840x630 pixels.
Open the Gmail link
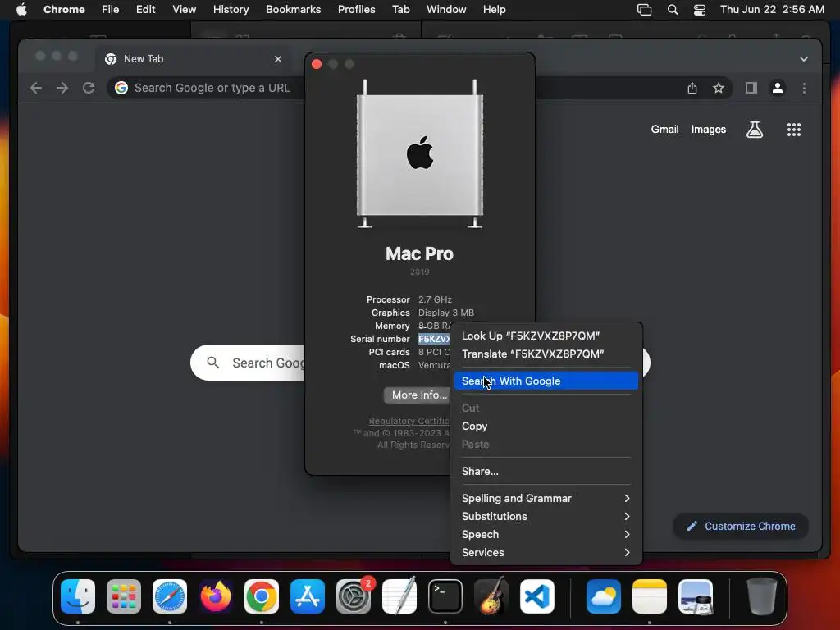pyautogui.click(x=664, y=129)
